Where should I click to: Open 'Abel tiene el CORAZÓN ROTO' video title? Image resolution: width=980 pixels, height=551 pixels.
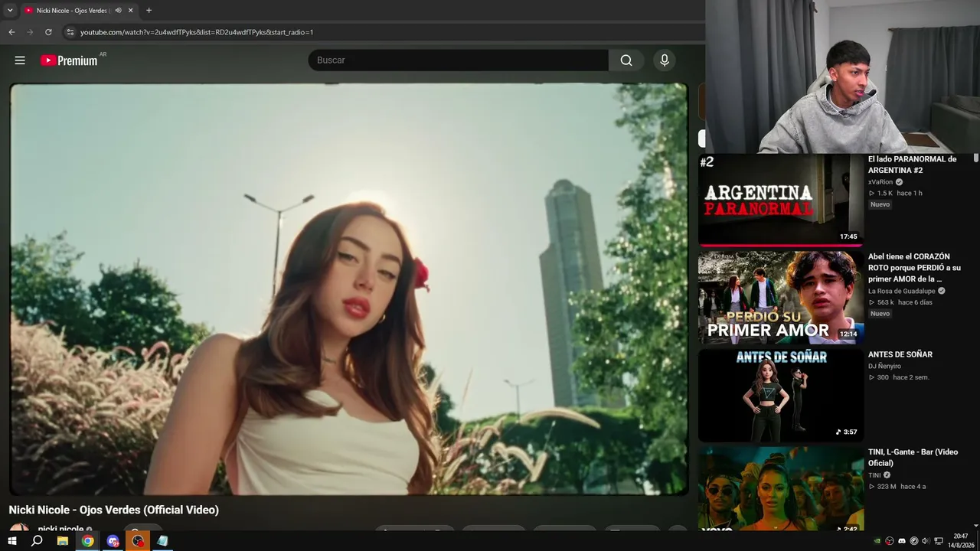[914, 268]
